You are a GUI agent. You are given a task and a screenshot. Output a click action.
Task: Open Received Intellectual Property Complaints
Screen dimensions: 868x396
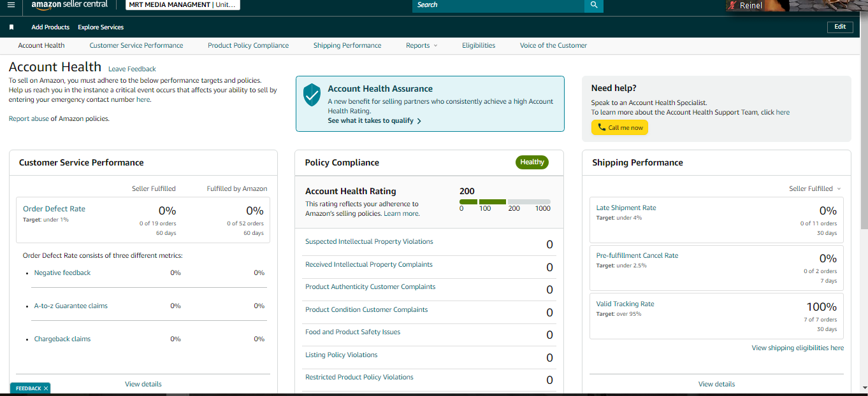click(x=369, y=265)
